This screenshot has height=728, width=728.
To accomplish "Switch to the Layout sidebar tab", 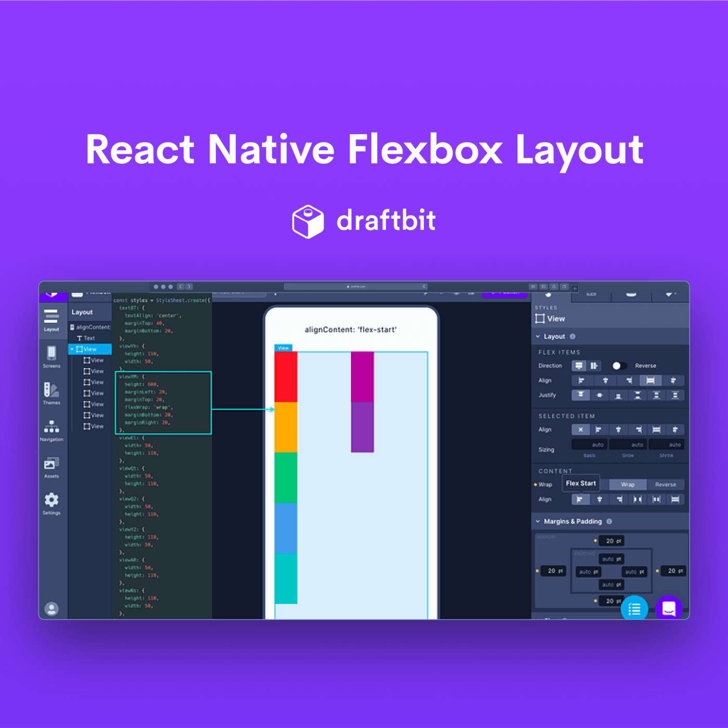I will [x=51, y=318].
